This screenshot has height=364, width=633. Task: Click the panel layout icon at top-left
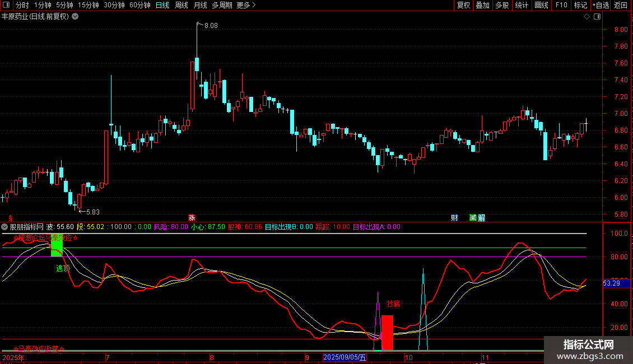pyautogui.click(x=6, y=6)
